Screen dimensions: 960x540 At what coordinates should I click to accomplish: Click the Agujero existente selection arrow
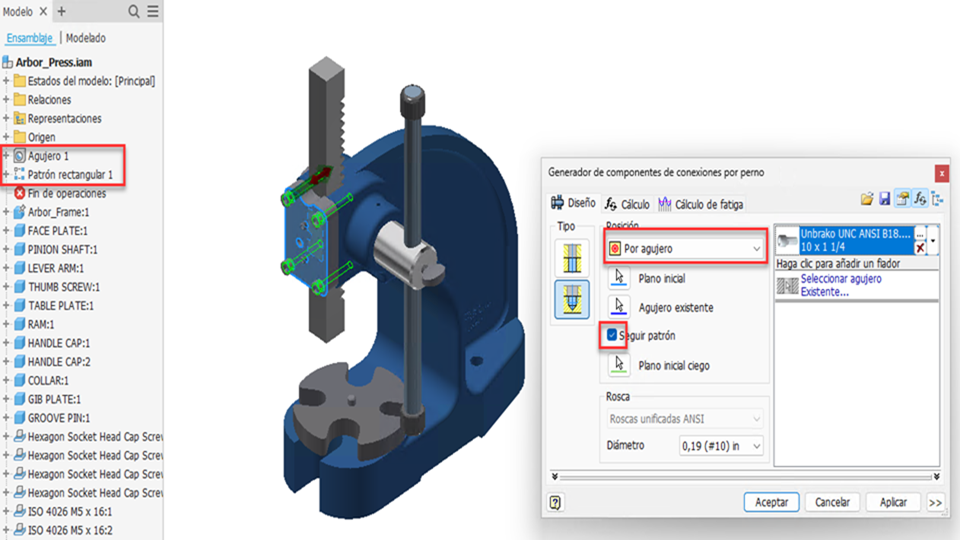click(x=619, y=307)
